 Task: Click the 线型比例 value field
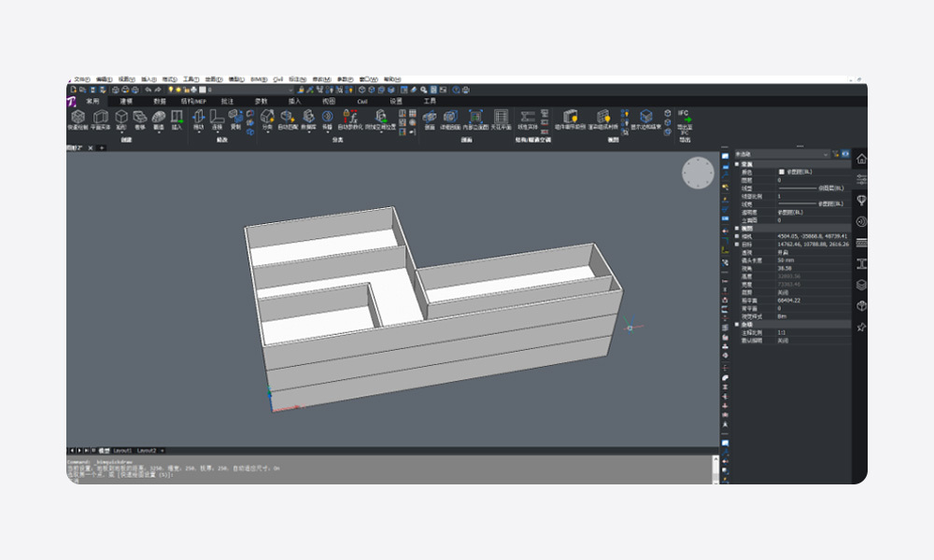point(814,196)
